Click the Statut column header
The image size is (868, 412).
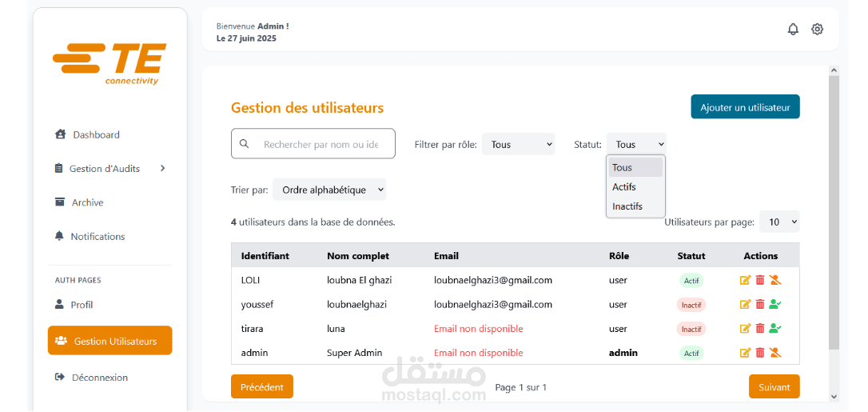691,255
